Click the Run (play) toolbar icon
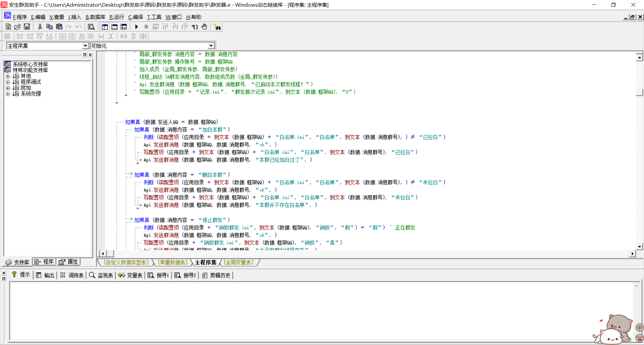Screen dimensions: 644x345 137,27
